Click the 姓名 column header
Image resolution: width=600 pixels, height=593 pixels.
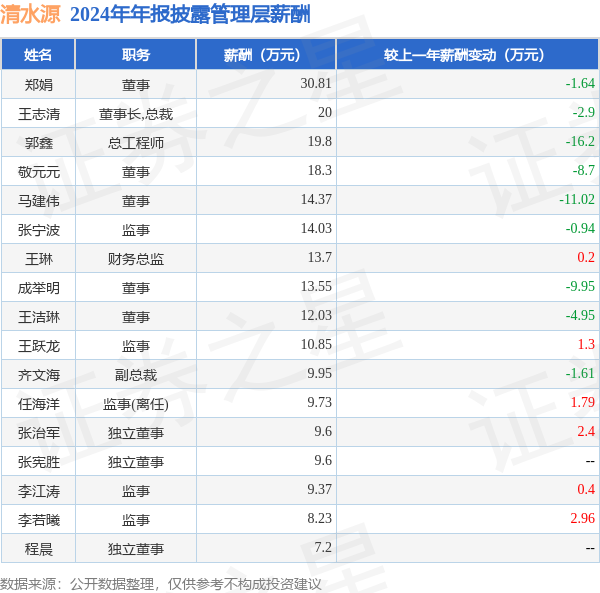[x=38, y=55]
